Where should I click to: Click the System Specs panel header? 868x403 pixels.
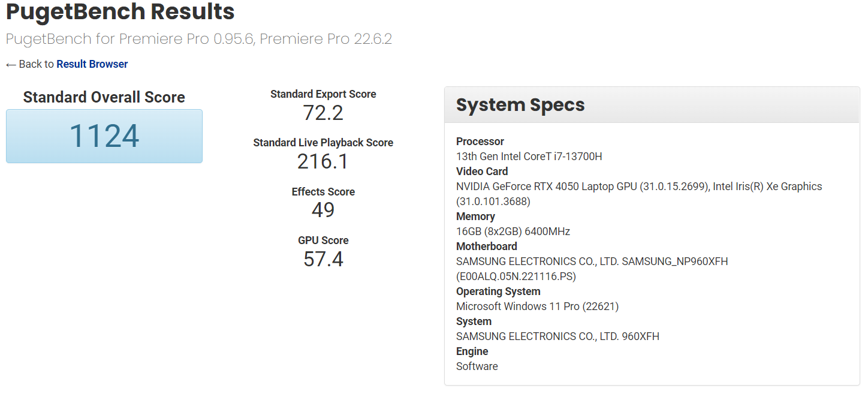coord(652,105)
